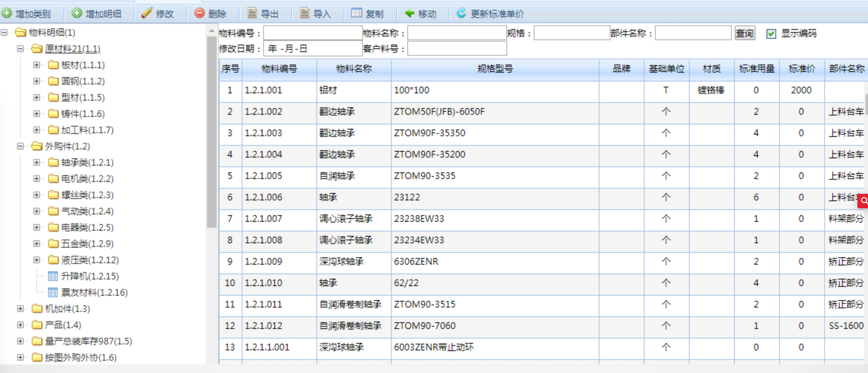Screen dimensions: 868x373
Task: Click the 修改 pencil icon
Action: click(147, 13)
